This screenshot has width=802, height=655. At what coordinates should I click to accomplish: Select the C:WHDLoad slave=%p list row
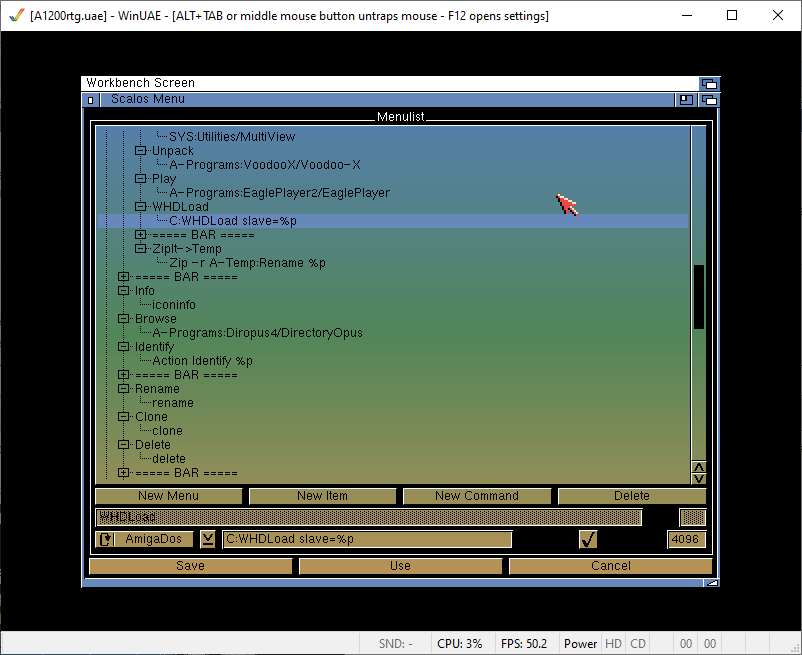tap(393, 221)
